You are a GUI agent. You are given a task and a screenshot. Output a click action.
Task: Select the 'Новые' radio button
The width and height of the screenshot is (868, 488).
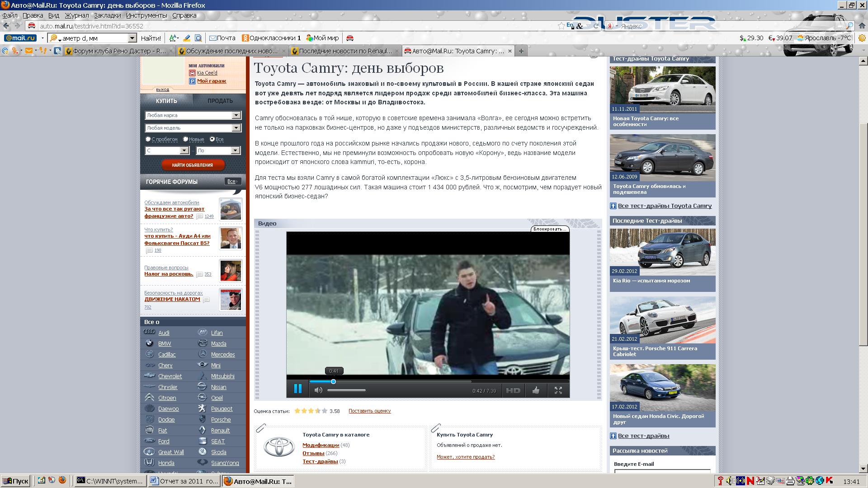[185, 139]
